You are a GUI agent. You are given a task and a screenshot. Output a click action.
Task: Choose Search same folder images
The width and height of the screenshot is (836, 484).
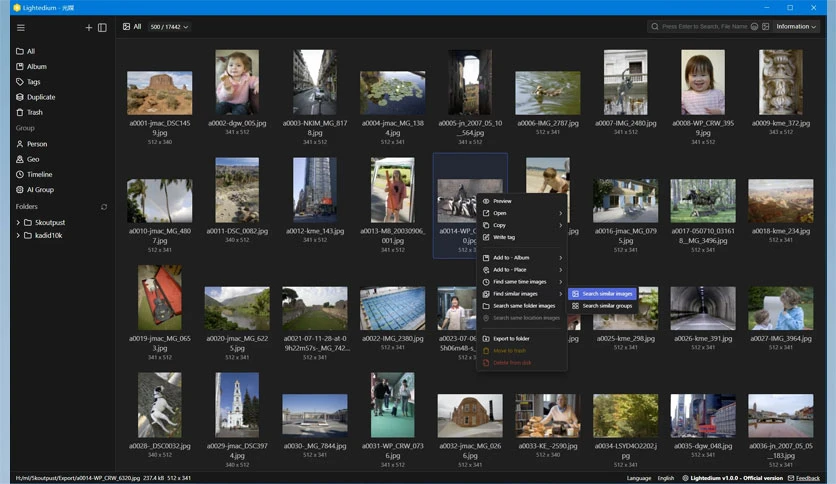(x=522, y=306)
